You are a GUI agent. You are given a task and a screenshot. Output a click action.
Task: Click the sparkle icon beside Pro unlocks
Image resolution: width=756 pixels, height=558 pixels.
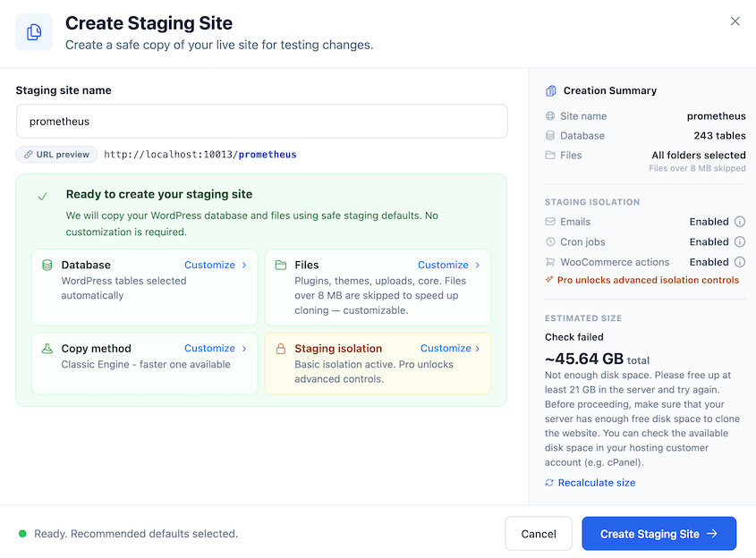[x=549, y=280]
